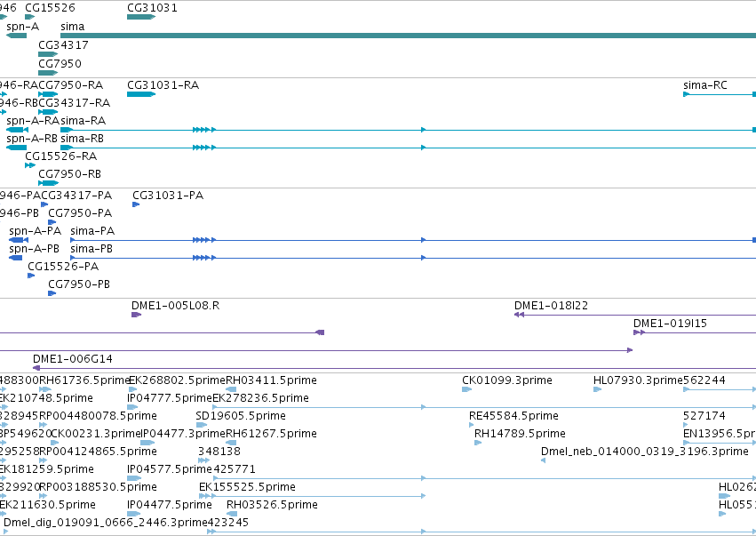Click EST CK00231.3prime label
Viewport: 756px width, 536px height.
tap(95, 434)
